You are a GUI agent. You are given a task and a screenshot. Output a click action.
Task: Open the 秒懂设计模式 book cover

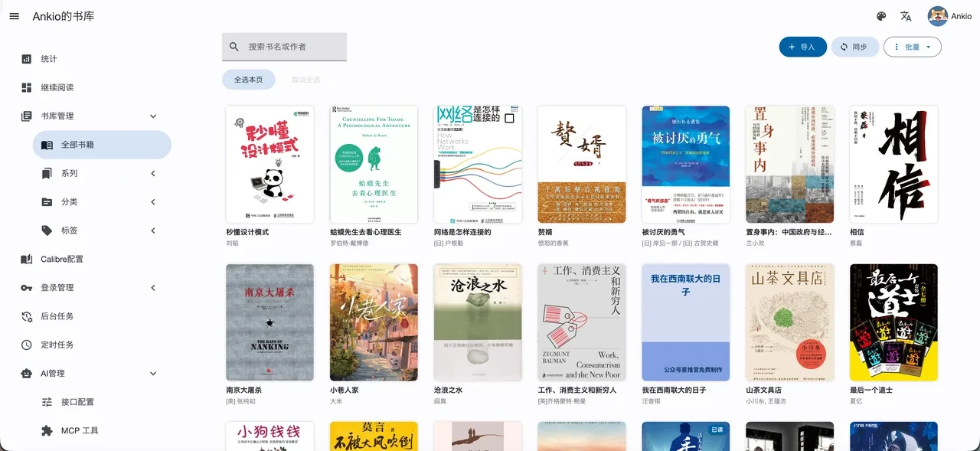click(270, 165)
